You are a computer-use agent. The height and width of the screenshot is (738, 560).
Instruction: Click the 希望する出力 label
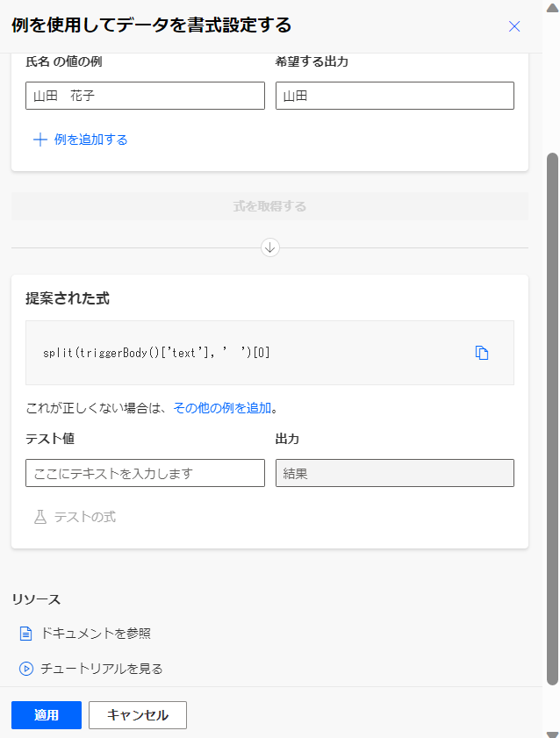312,61
